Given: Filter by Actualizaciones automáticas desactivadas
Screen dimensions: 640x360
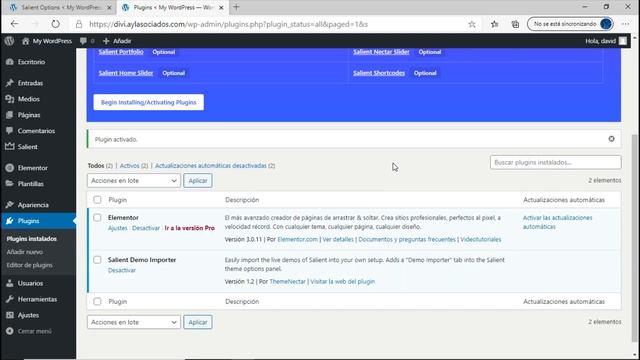Looking at the screenshot, I should (211, 166).
